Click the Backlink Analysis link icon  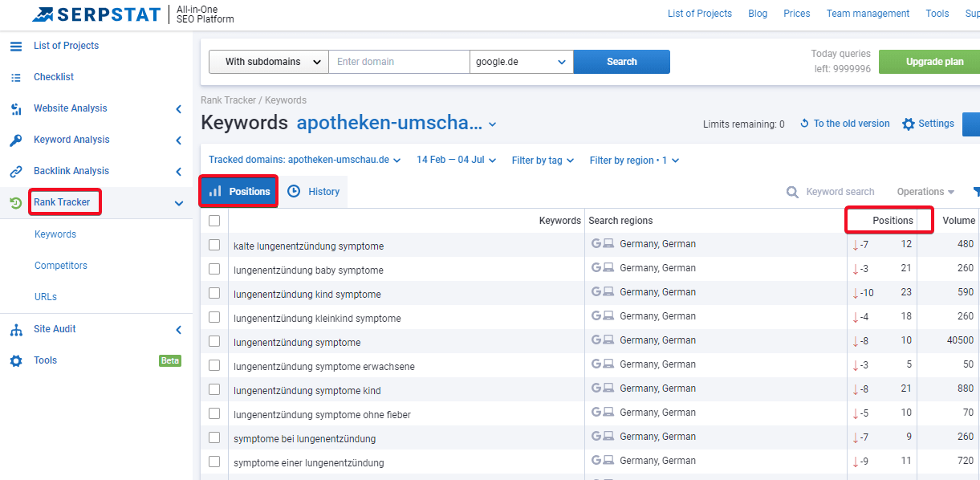[x=16, y=171]
